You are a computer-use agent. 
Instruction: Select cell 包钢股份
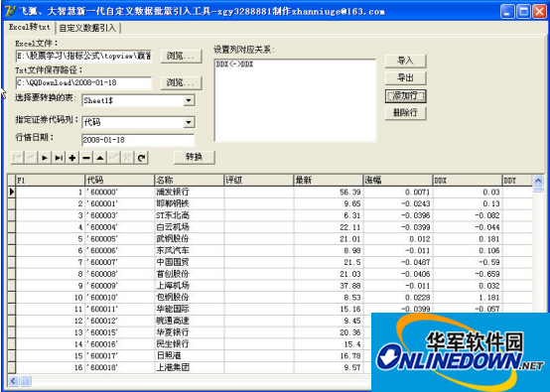tap(189, 298)
